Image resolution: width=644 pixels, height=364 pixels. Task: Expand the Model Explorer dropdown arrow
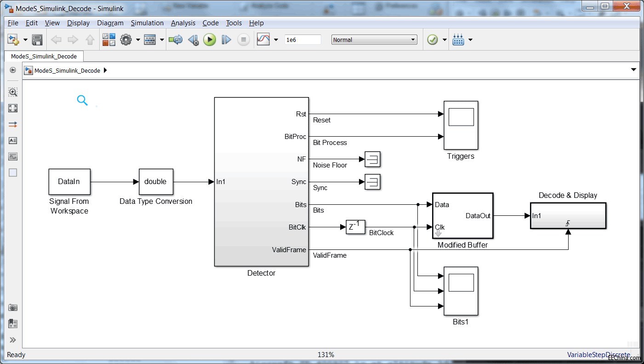[x=162, y=40]
